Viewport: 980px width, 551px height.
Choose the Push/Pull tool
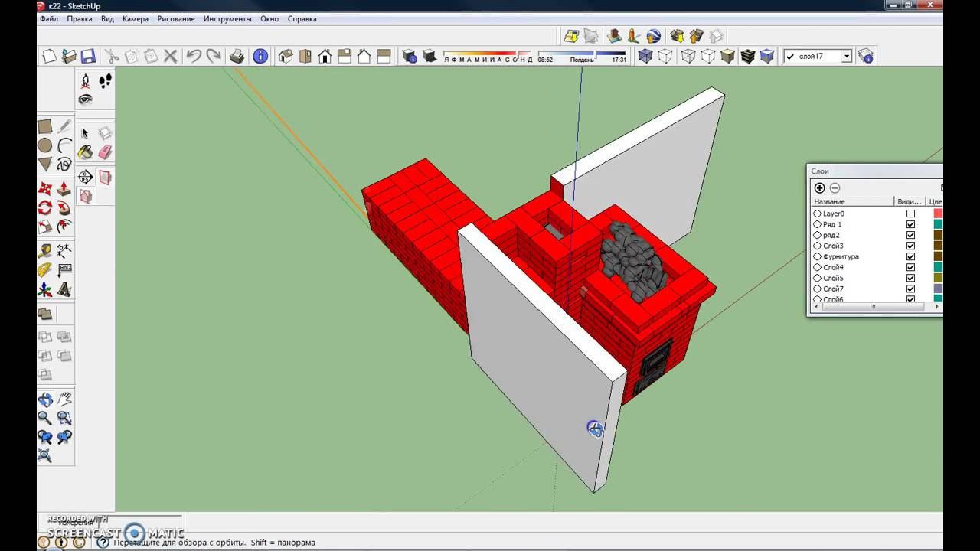(64, 189)
